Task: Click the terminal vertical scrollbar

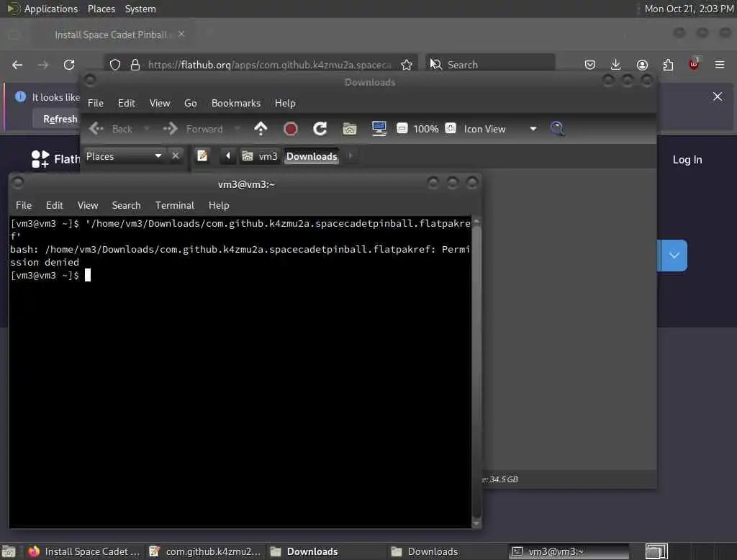Action: click(x=476, y=371)
